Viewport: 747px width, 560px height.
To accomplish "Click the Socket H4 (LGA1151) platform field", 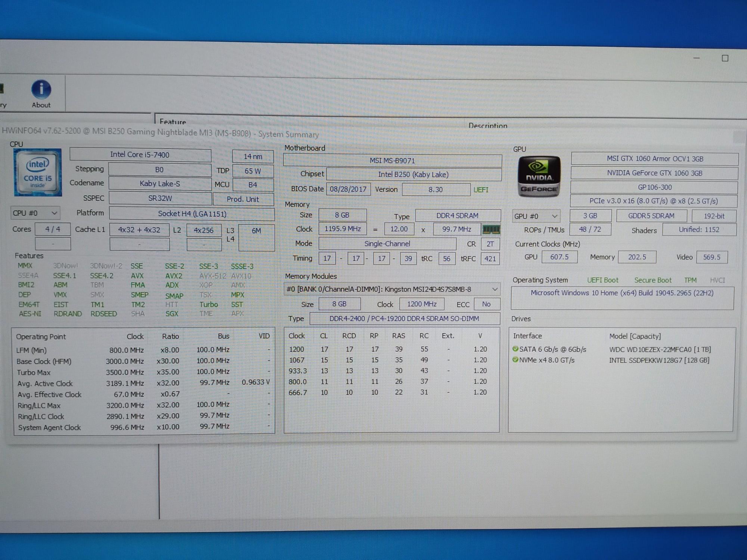I will [192, 214].
